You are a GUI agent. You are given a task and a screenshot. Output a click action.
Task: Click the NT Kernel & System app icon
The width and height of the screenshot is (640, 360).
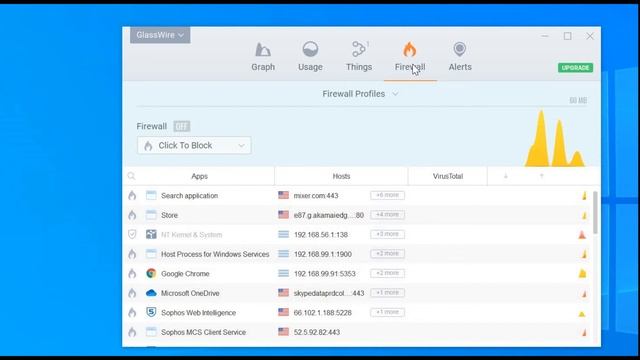(x=151, y=234)
